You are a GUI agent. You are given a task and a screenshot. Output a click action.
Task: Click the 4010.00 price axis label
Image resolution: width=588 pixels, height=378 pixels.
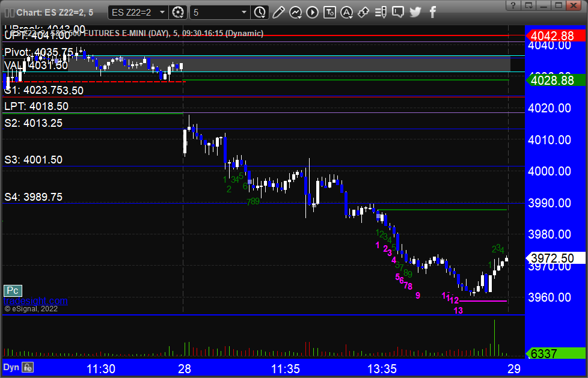[x=550, y=140]
